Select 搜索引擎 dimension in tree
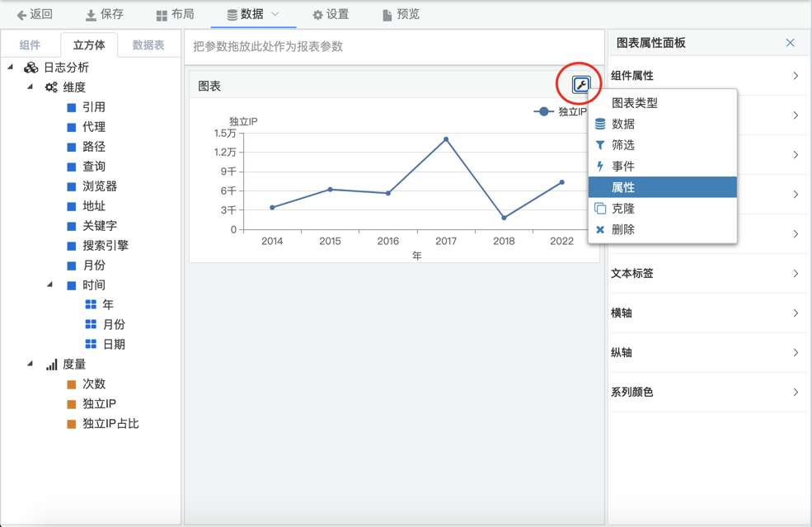The image size is (812, 527). 106,246
